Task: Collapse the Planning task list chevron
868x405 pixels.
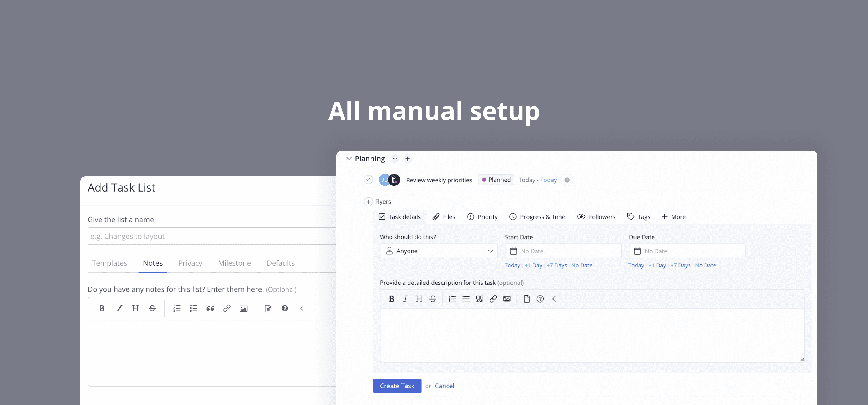Action: coord(349,158)
